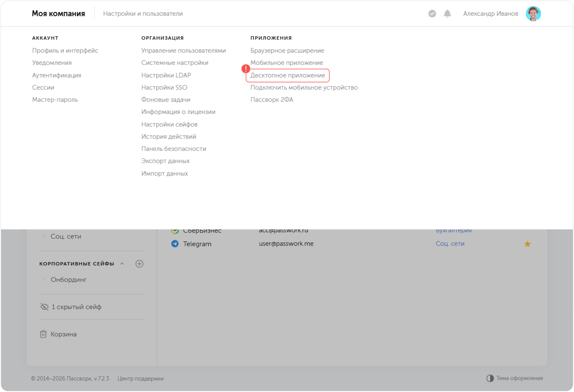Screen dimensions: 574x392
Task: Click the Telegram entry icon
Action: pyautogui.click(x=175, y=244)
